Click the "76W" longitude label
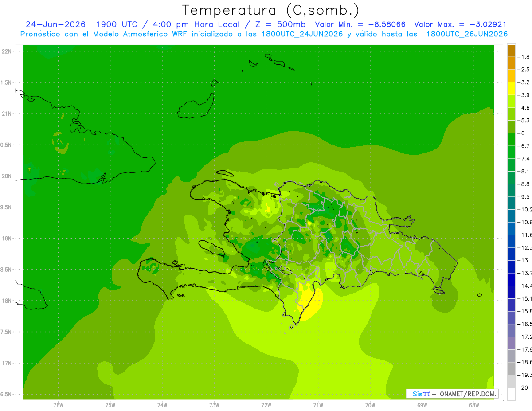Viewport: 532px width, 411px height. (58, 405)
